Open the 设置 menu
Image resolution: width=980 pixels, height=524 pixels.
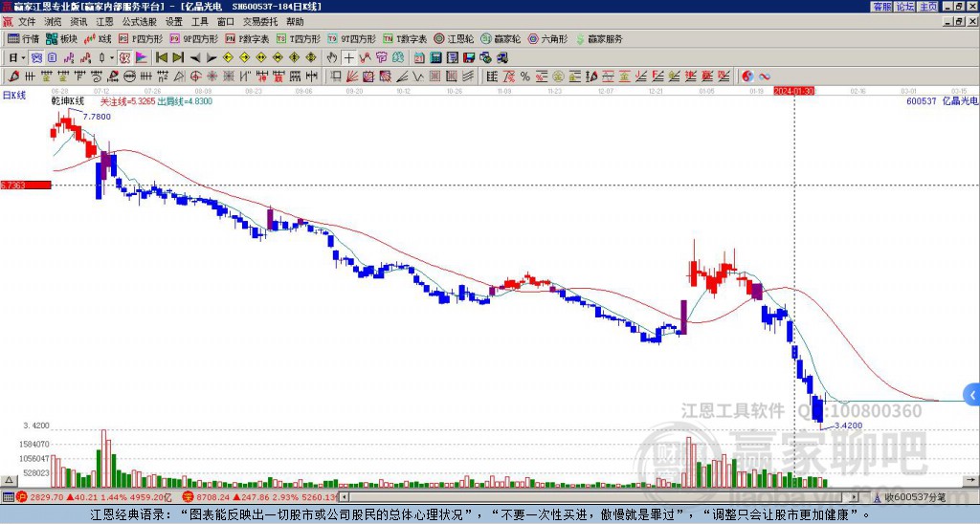pyautogui.click(x=174, y=22)
